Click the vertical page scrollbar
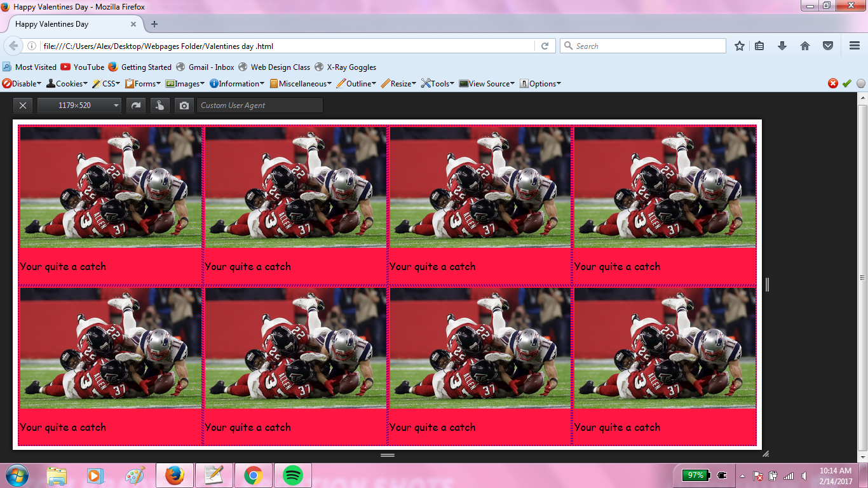Viewport: 868px width, 488px height. coord(862,277)
